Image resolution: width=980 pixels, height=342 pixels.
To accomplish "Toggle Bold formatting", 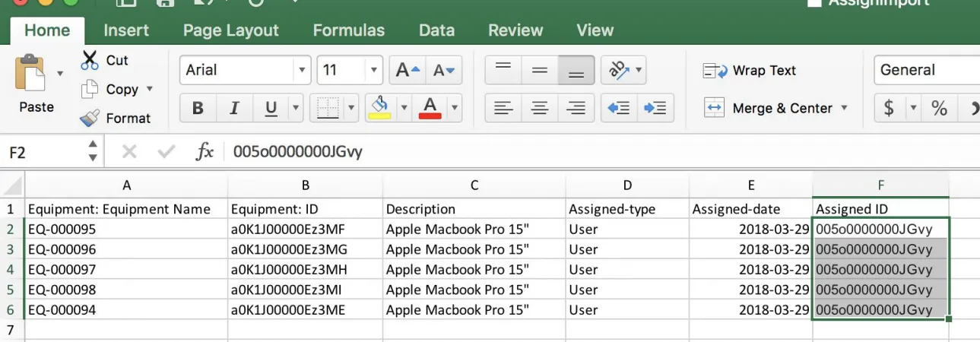I will 198,108.
